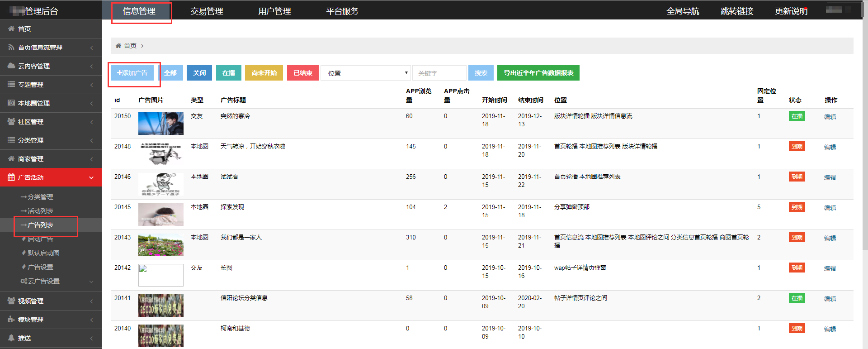This screenshot has width=868, height=349.
Task: Open the 跳转链接 menu
Action: coord(737,11)
